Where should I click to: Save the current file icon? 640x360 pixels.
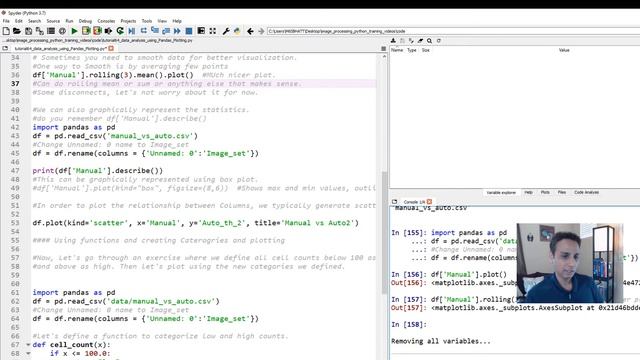coord(28,31)
